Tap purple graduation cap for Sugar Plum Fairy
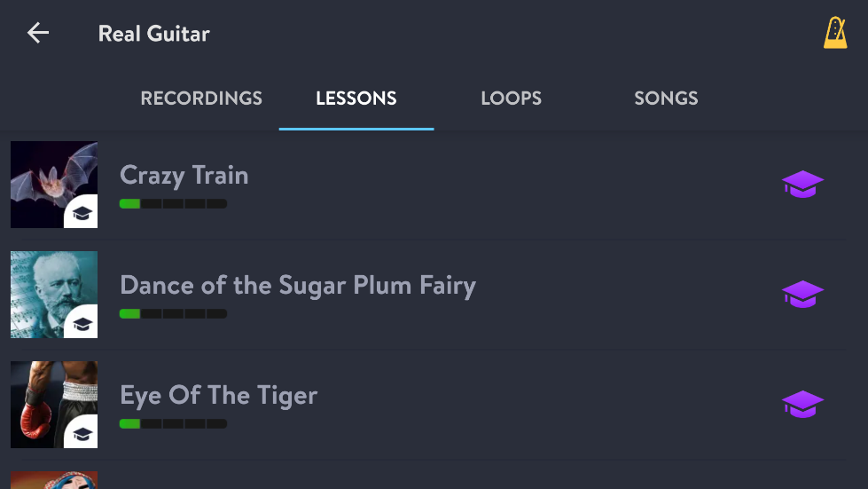The width and height of the screenshot is (868, 489). click(x=802, y=295)
